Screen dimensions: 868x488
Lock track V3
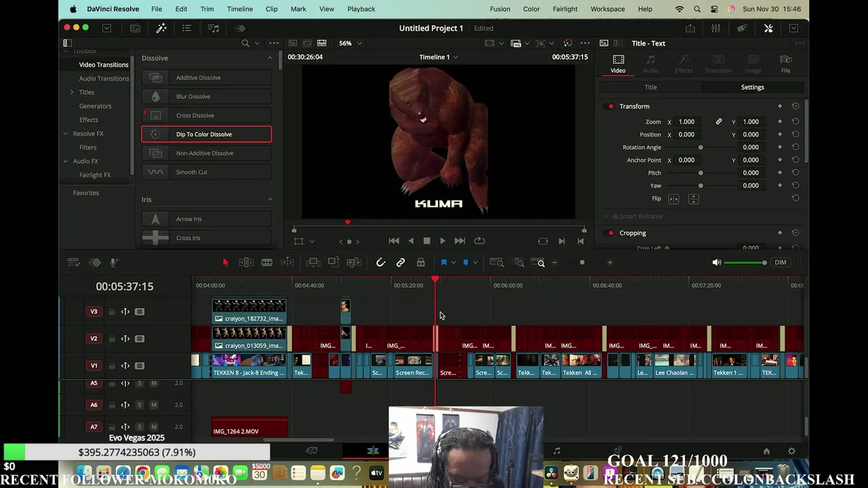point(111,312)
